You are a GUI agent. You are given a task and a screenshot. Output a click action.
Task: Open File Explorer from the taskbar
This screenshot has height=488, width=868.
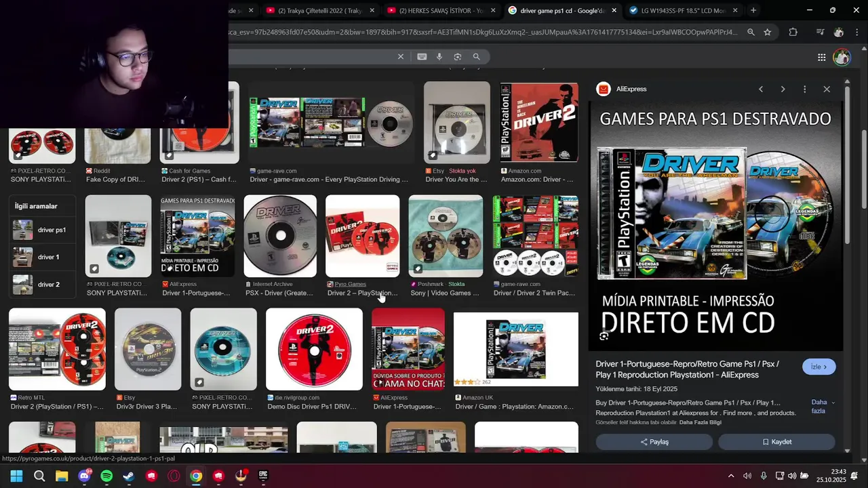62,476
